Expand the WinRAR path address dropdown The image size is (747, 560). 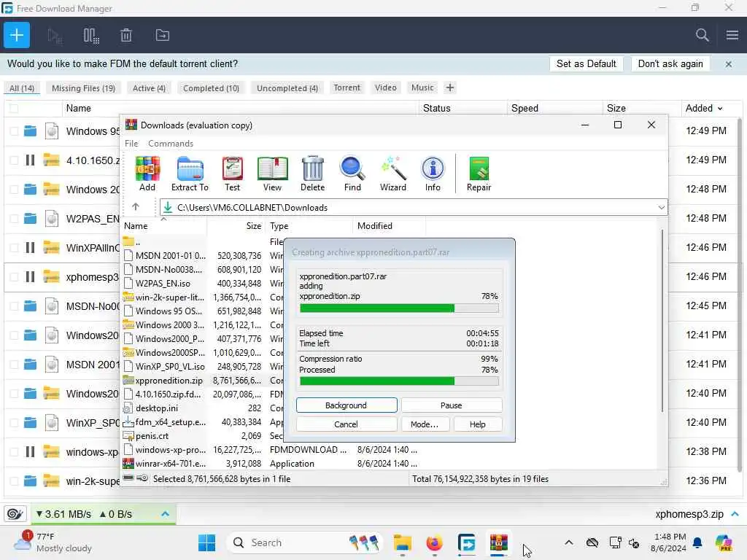[661, 207]
